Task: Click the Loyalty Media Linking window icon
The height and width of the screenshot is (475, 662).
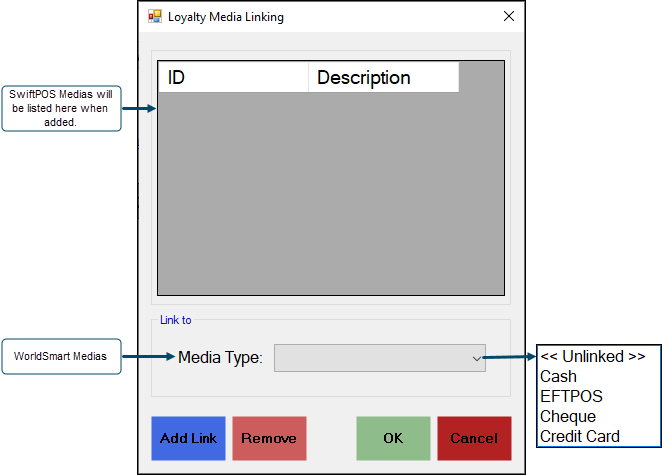Action: pyautogui.click(x=155, y=16)
